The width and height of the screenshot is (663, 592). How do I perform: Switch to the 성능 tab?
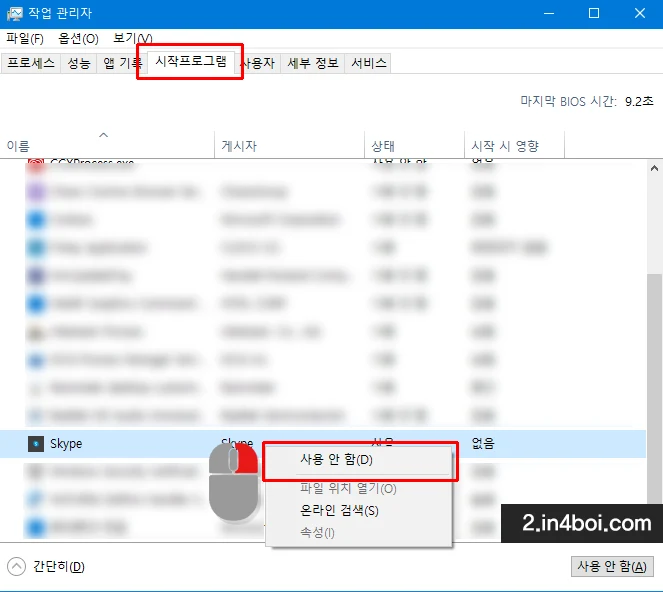(x=79, y=63)
